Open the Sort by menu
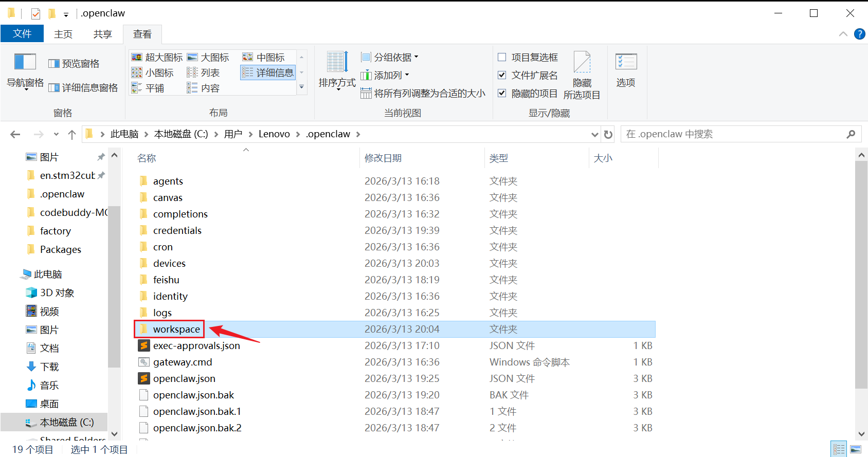This screenshot has width=868, height=457. pyautogui.click(x=337, y=70)
